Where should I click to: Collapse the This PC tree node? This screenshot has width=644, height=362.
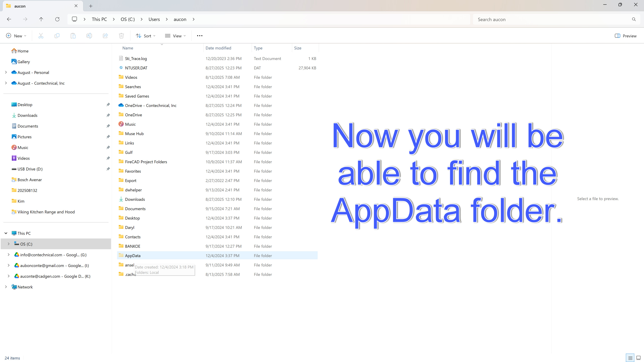(x=6, y=233)
